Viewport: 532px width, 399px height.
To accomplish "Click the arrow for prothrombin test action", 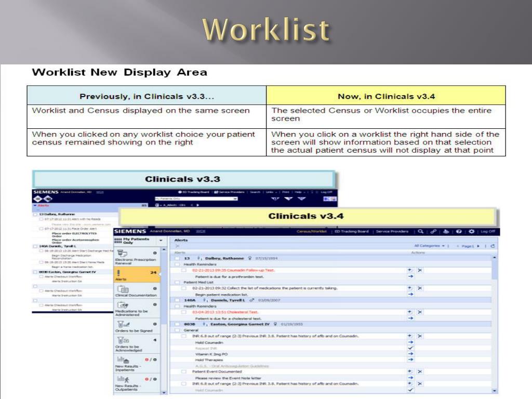I will pyautogui.click(x=410, y=276).
